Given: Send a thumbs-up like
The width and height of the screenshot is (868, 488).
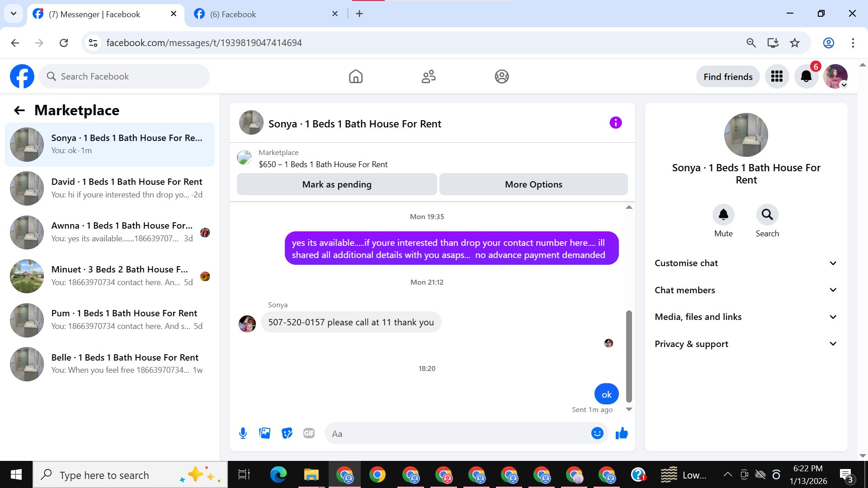Looking at the screenshot, I should click(622, 433).
